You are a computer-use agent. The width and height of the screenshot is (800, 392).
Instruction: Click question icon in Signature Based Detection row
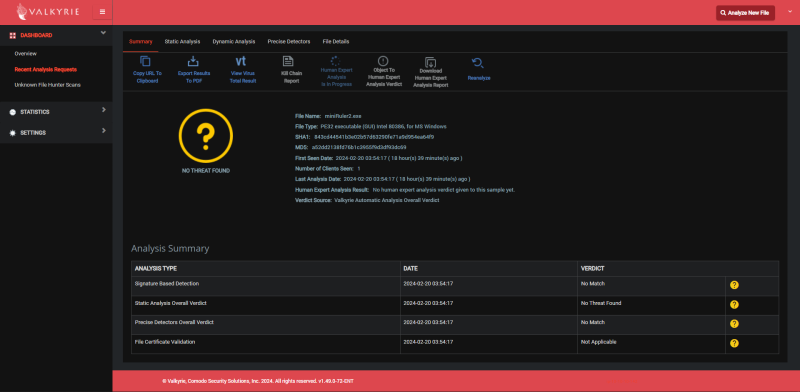734,285
